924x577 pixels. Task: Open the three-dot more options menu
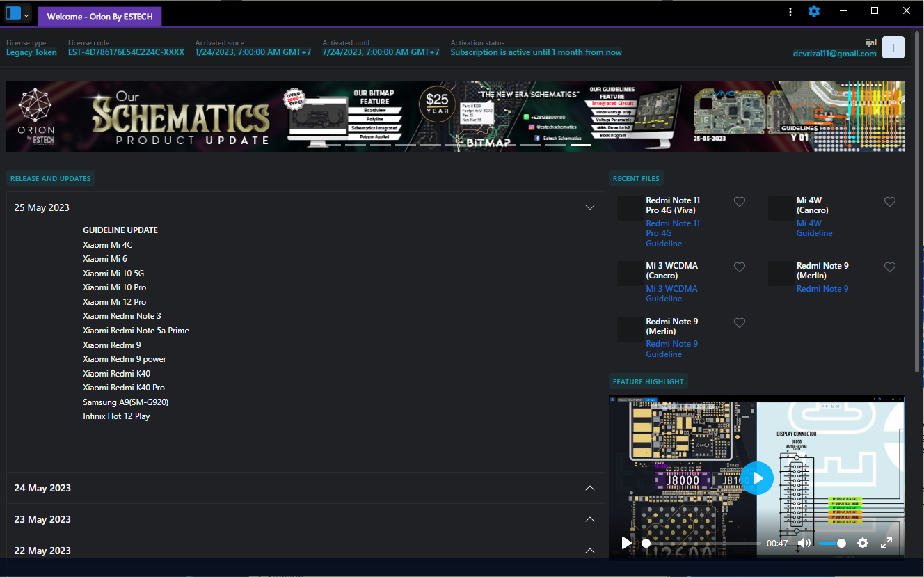pyautogui.click(x=790, y=12)
